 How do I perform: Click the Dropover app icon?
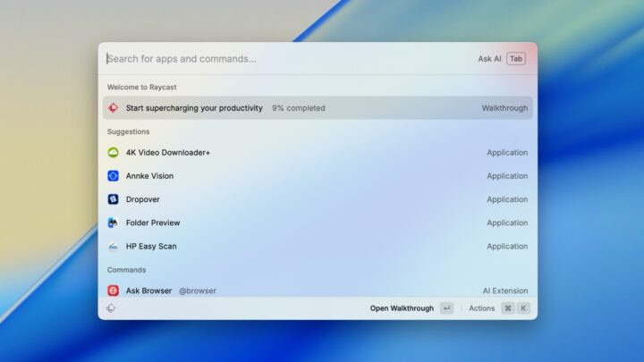[113, 199]
